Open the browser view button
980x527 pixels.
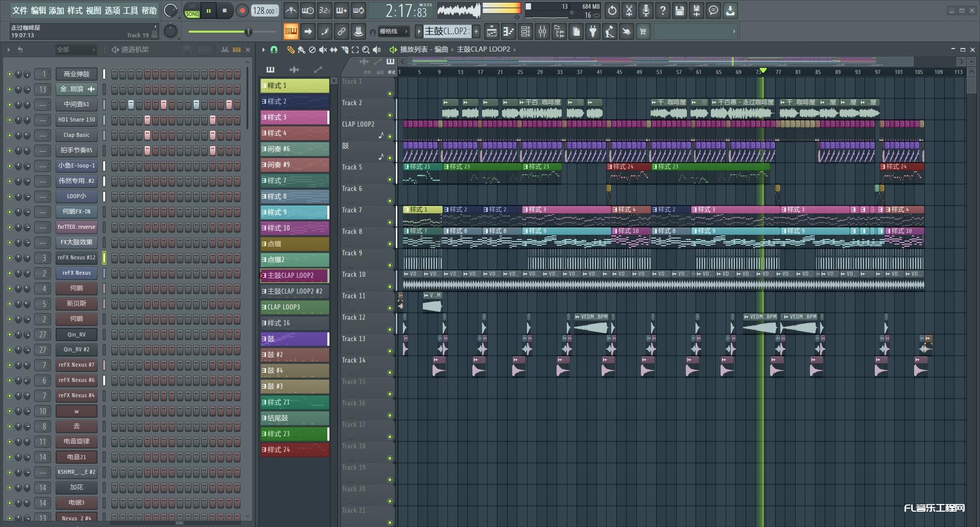pyautogui.click(x=559, y=32)
